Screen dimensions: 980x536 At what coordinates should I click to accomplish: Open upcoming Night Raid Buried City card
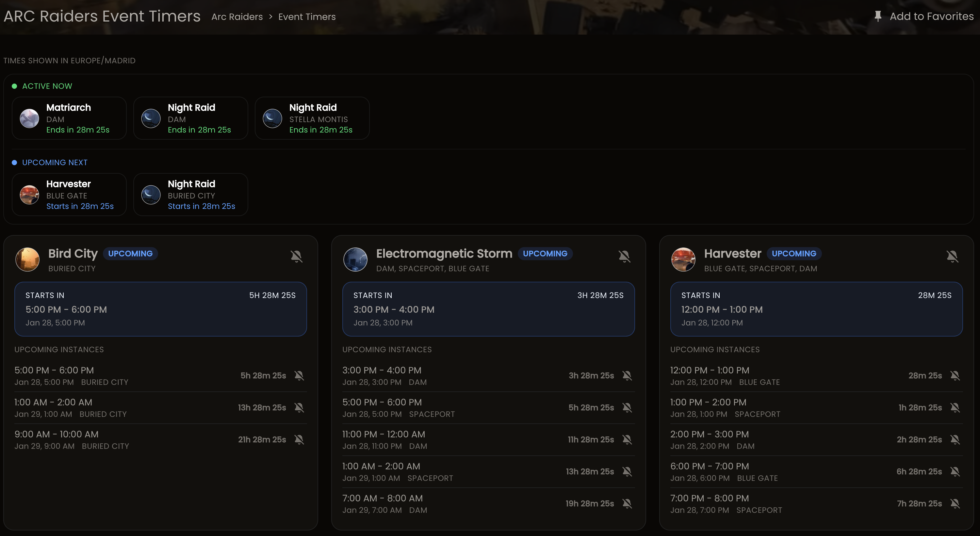pyautogui.click(x=190, y=195)
